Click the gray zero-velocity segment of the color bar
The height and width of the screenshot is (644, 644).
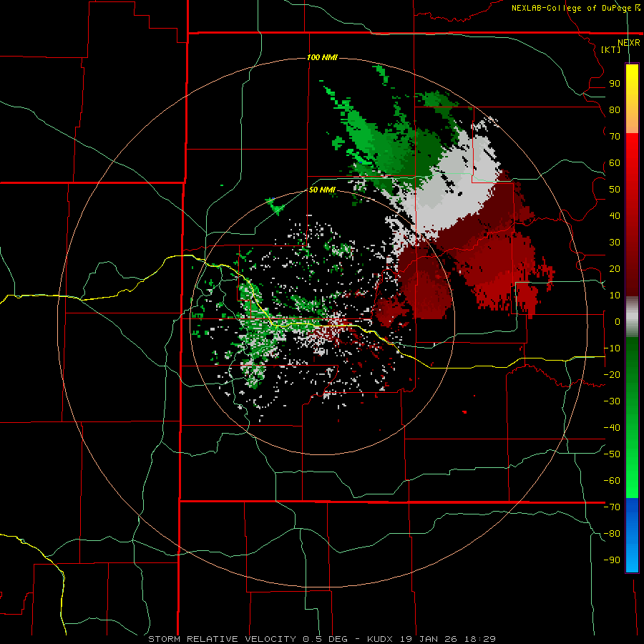click(632, 317)
